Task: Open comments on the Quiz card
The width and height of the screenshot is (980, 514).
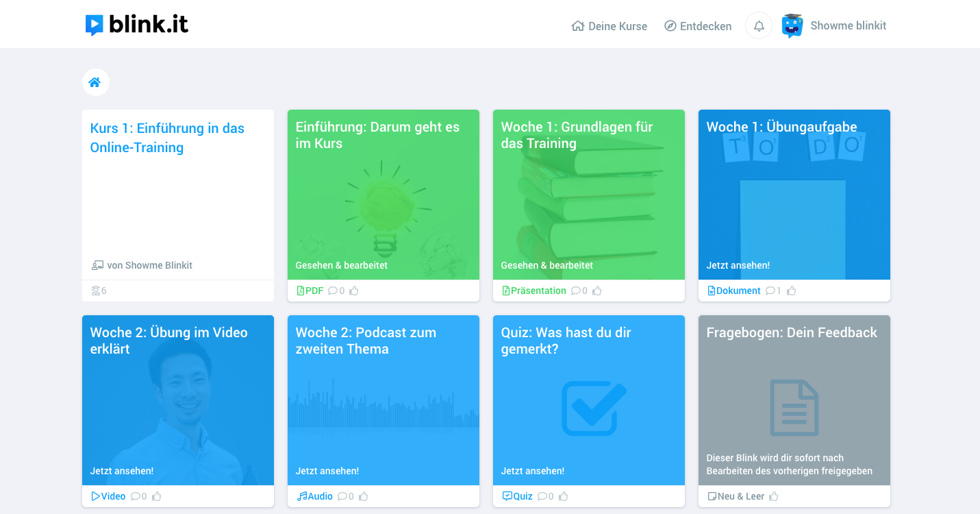Action: coord(546,496)
